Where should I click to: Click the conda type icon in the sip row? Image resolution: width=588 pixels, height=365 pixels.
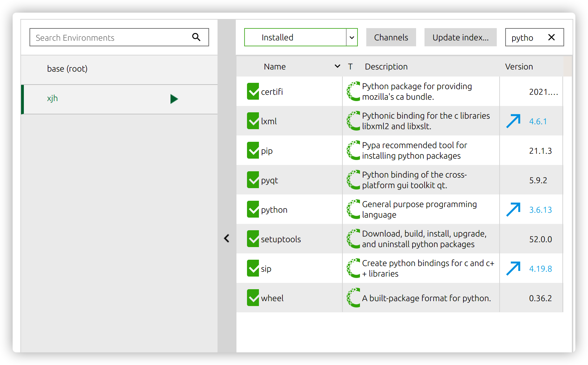click(x=353, y=268)
